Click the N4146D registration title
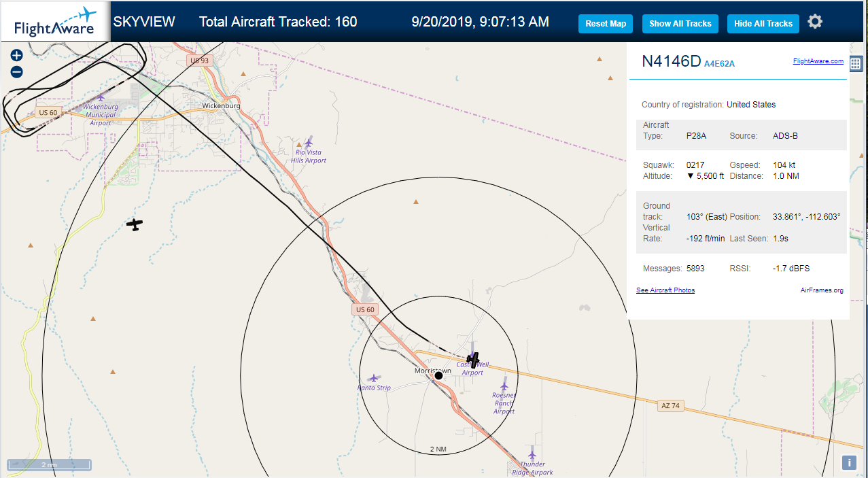This screenshot has width=868, height=478. point(671,61)
